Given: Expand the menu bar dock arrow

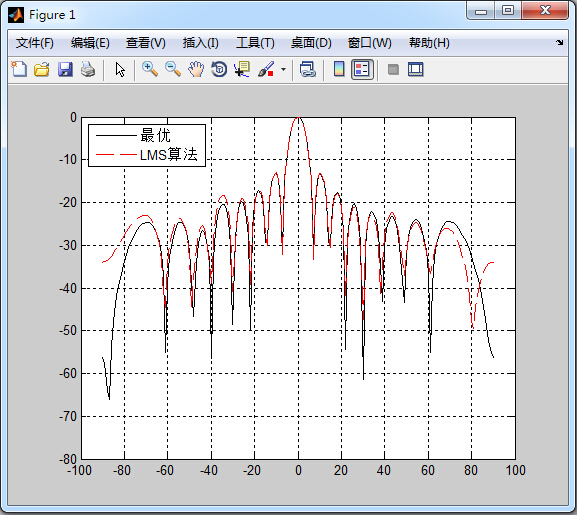Looking at the screenshot, I should click(560, 42).
